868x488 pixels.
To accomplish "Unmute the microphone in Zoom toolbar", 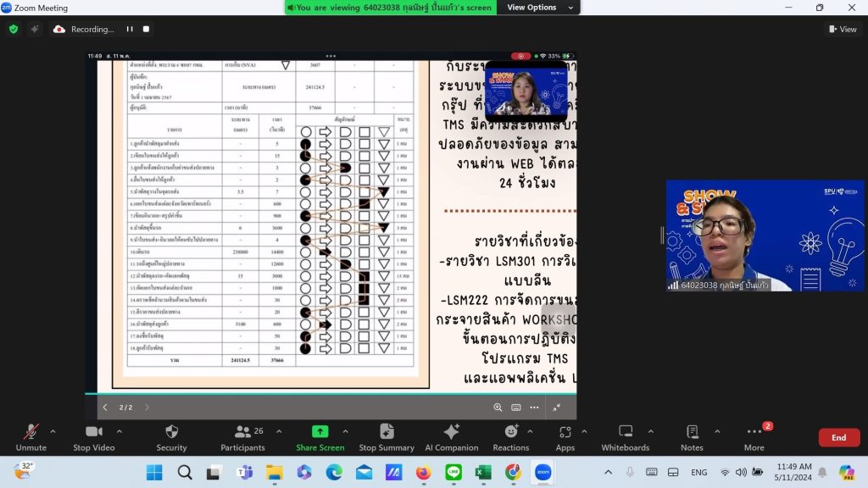I will point(31,437).
